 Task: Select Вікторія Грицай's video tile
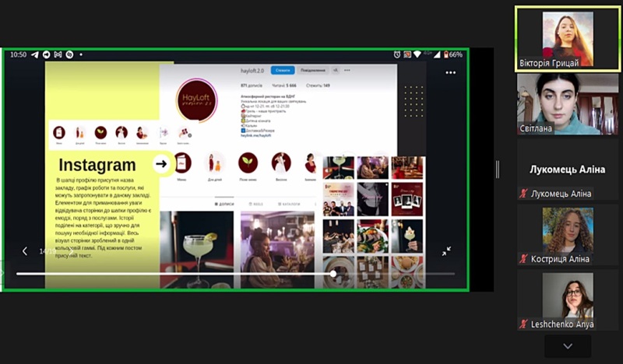tap(568, 40)
